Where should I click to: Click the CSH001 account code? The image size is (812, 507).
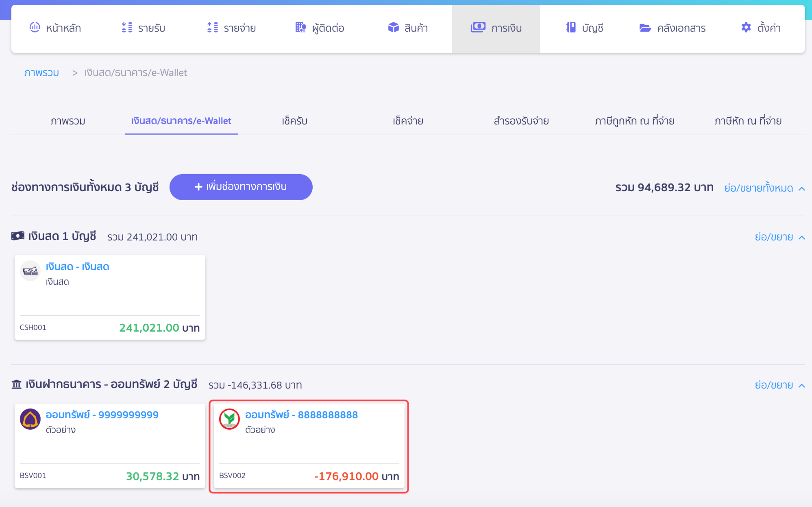point(33,327)
